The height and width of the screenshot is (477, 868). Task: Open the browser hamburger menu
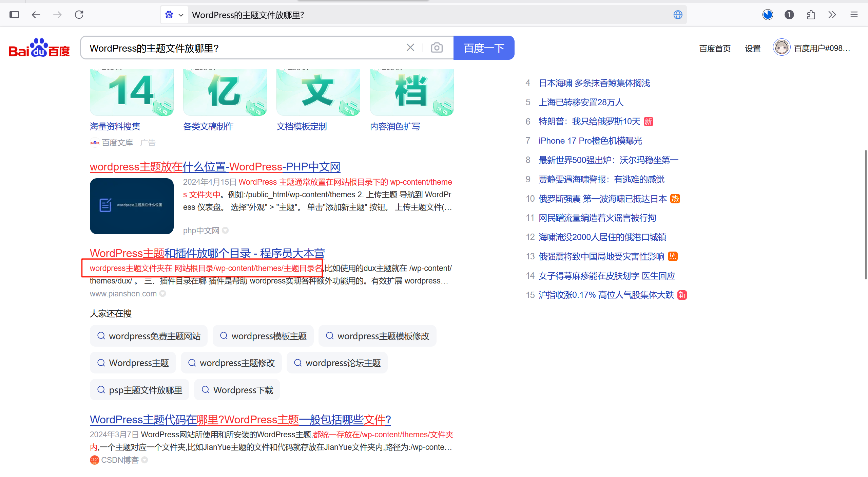(x=854, y=15)
